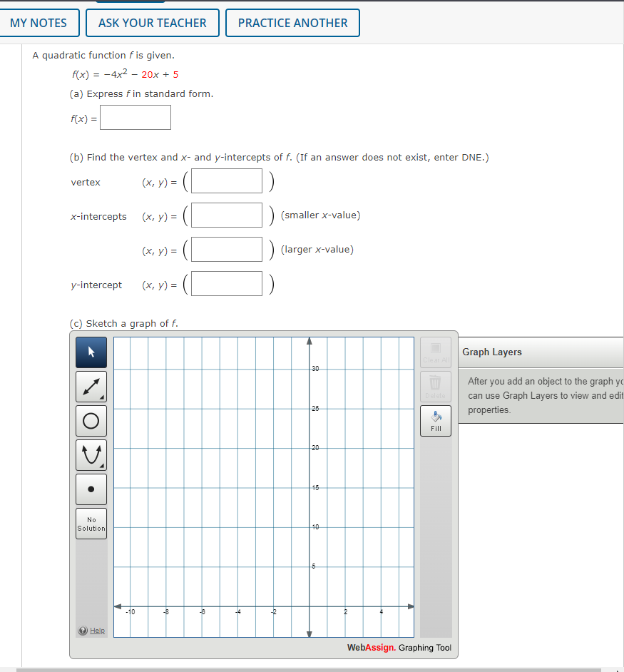
Task: Select the circle drawing tool
Action: [x=91, y=420]
